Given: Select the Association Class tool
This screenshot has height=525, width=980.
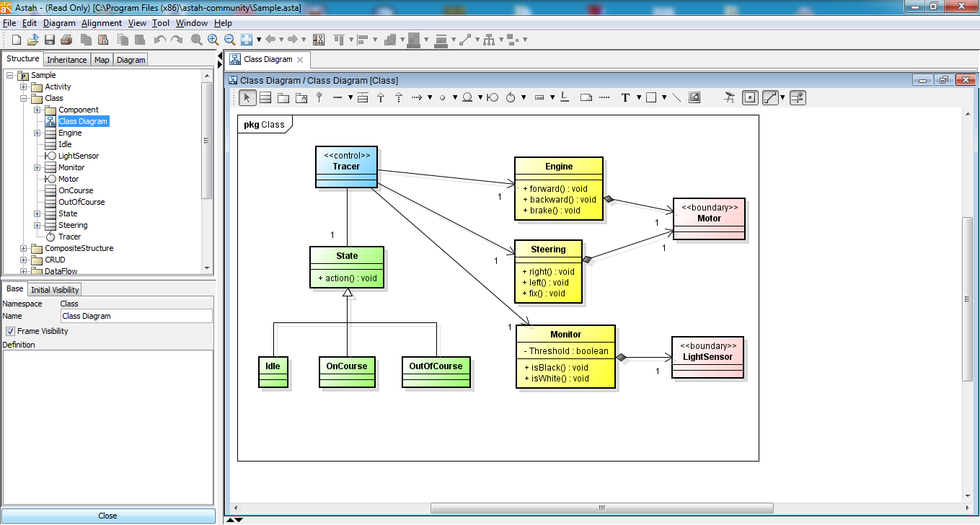Looking at the screenshot, I should (x=363, y=97).
